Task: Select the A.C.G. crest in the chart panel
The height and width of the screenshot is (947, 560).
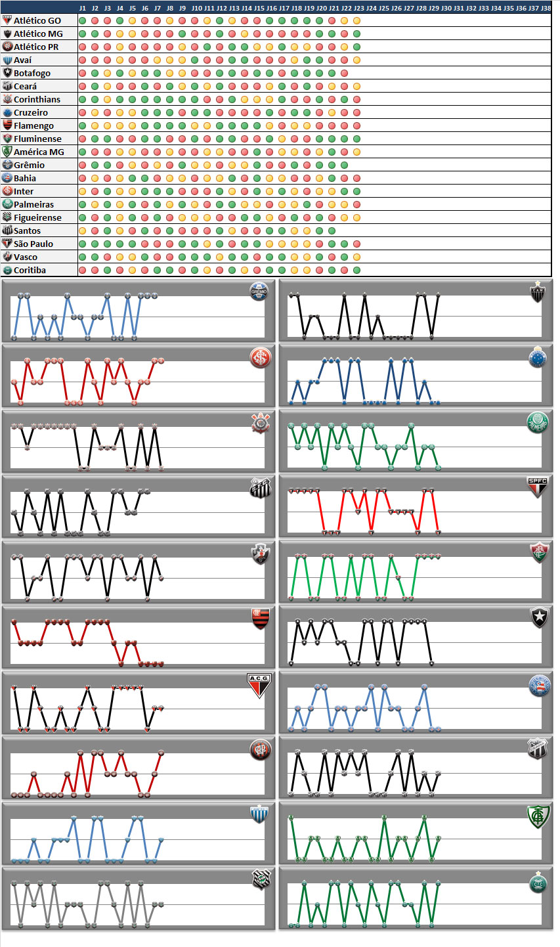Action: [257, 685]
